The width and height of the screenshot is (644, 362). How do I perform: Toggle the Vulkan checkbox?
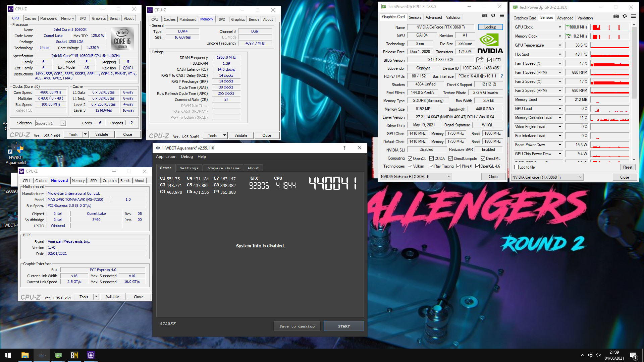[x=410, y=166]
